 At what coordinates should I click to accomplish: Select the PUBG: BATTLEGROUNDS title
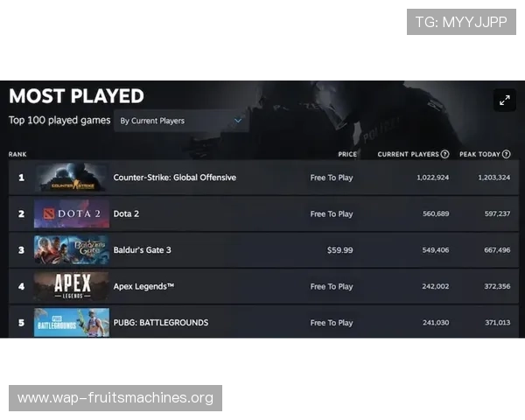(161, 322)
